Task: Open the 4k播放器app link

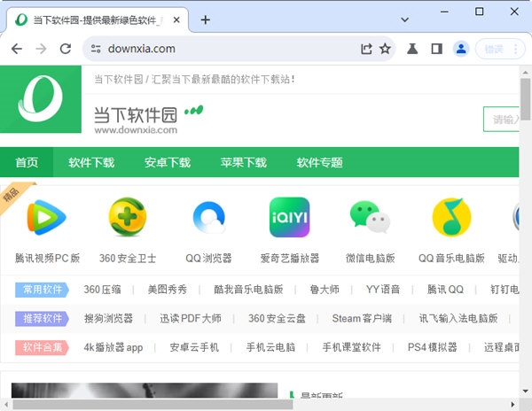Action: tap(113, 347)
